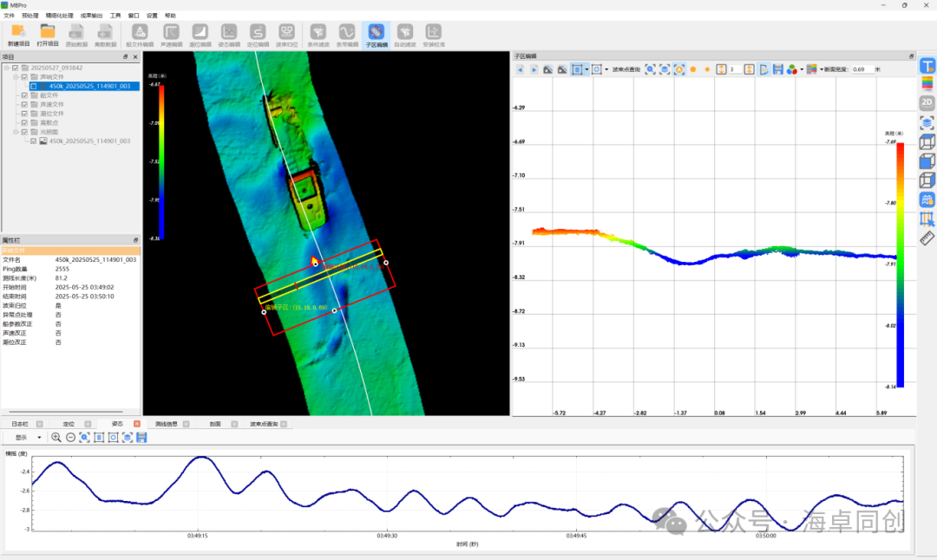Click the 波束点查询 button in sub-area toolbar
The height and width of the screenshot is (560, 937).
[x=625, y=69]
